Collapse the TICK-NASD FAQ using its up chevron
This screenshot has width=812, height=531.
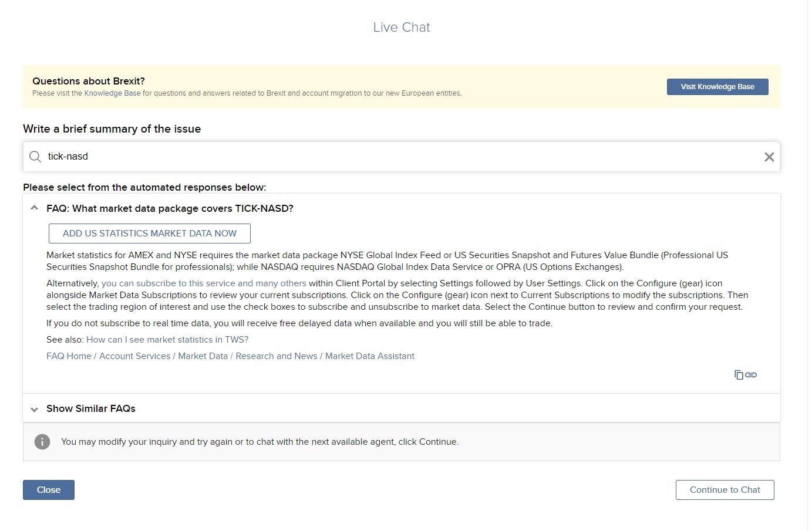tap(35, 208)
